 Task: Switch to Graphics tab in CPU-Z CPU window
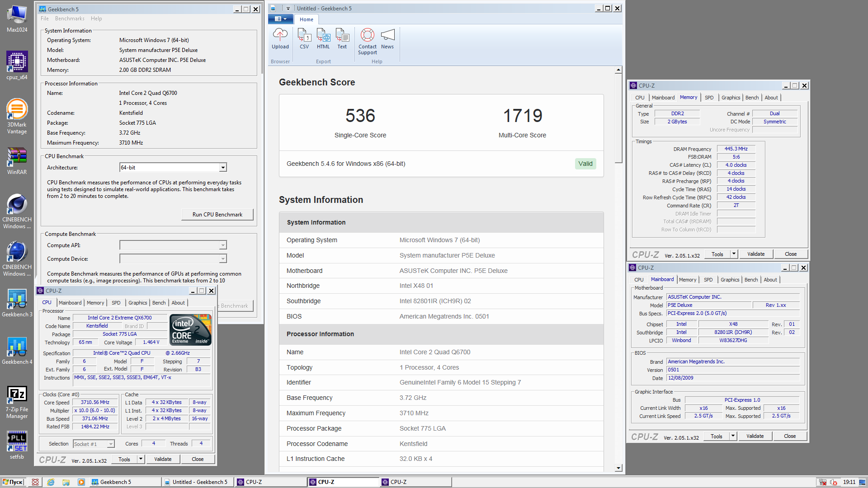[138, 303]
